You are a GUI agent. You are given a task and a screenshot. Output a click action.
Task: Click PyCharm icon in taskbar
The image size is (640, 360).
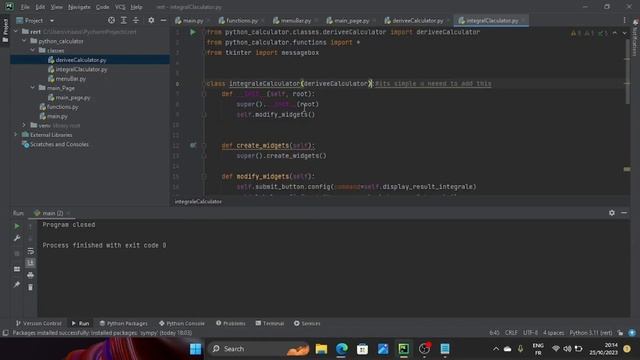pyautogui.click(x=404, y=349)
